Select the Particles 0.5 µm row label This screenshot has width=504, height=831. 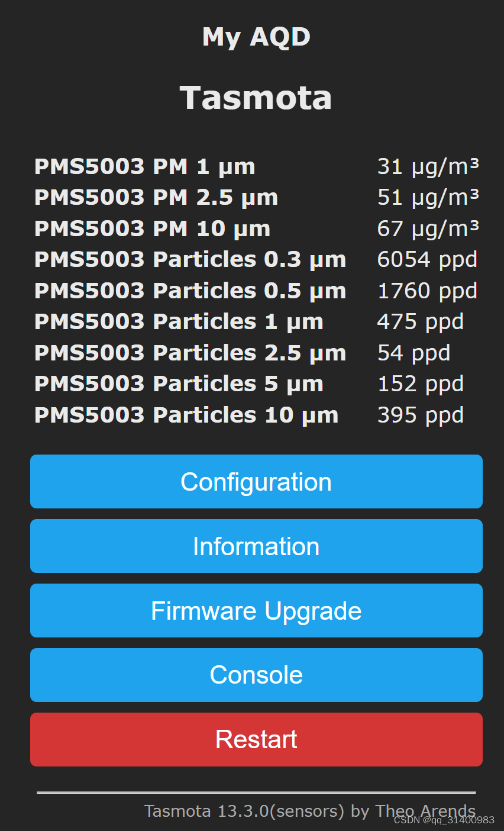(x=190, y=291)
